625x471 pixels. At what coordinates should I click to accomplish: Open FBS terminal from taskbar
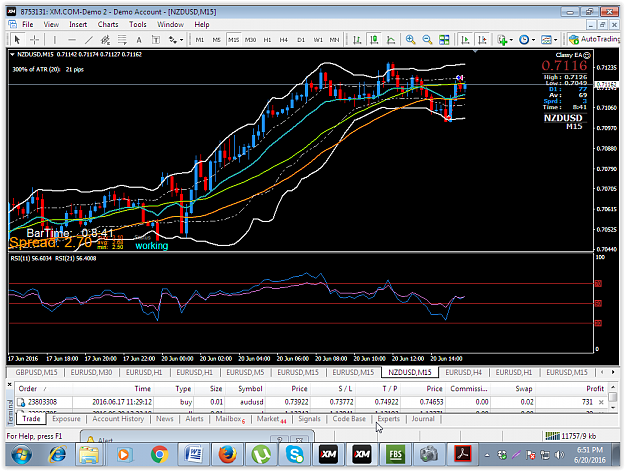tap(395, 454)
